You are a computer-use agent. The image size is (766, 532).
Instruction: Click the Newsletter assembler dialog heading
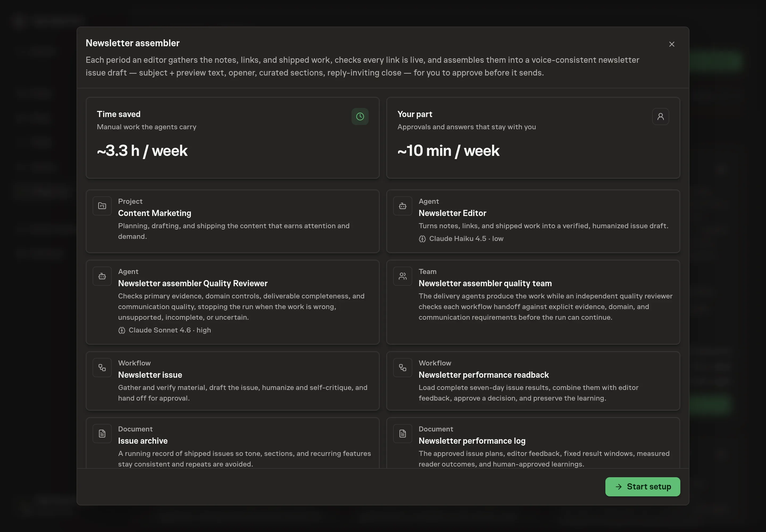click(x=133, y=43)
